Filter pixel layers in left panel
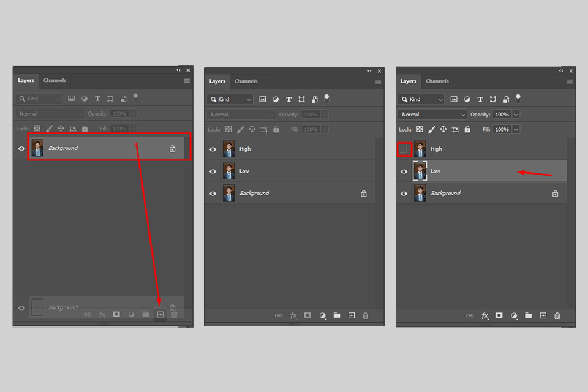This screenshot has height=392, width=588. (x=71, y=99)
